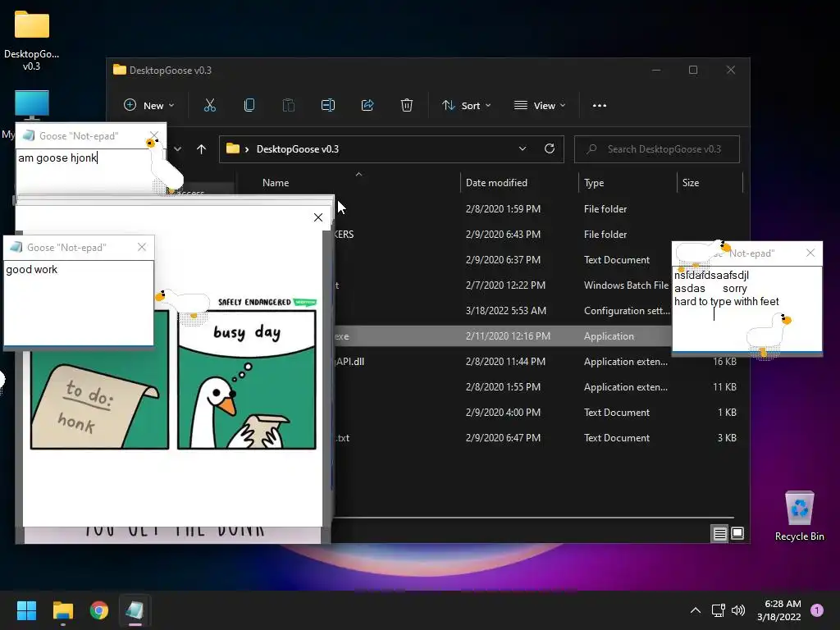Select the file folder dated 2/9/2020 6:43 PM
Image resolution: width=840 pixels, height=630 pixels.
pyautogui.click(x=540, y=234)
